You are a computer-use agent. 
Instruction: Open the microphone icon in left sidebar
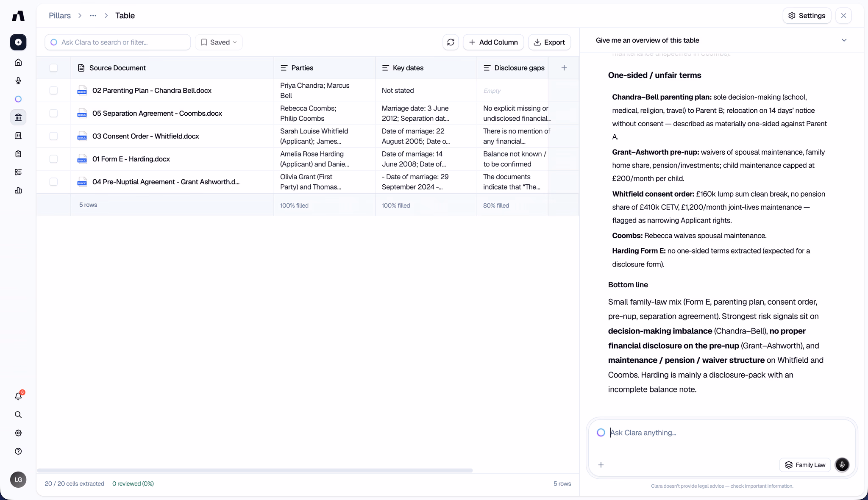[x=18, y=81]
